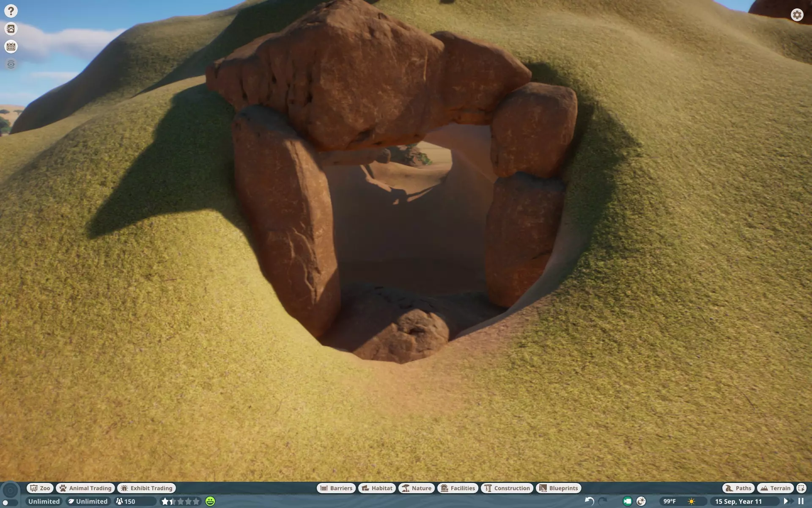This screenshot has height=508, width=812.
Task: Click the undo arrow
Action: [x=589, y=501]
